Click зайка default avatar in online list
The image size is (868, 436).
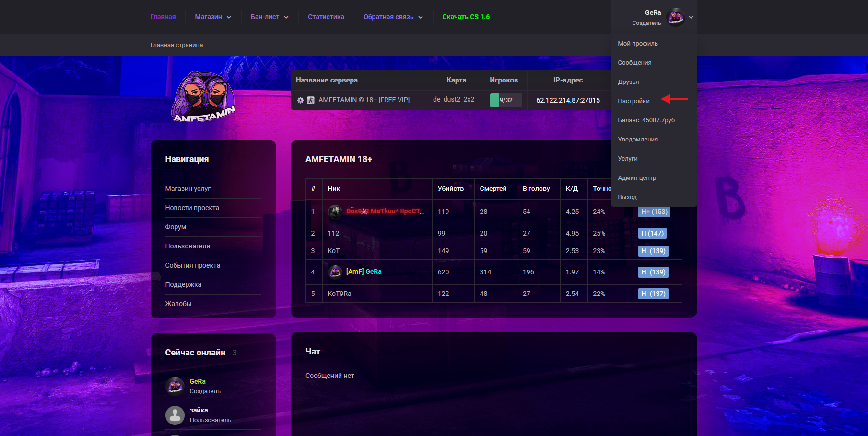175,415
